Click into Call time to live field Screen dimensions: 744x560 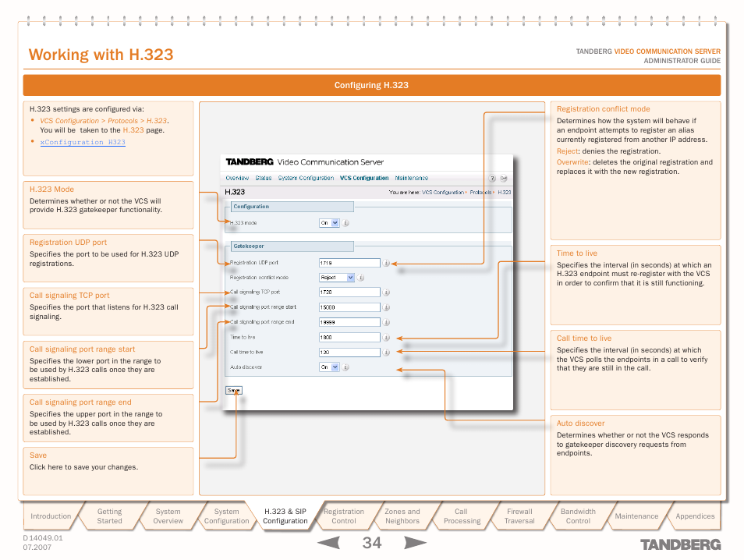click(349, 352)
